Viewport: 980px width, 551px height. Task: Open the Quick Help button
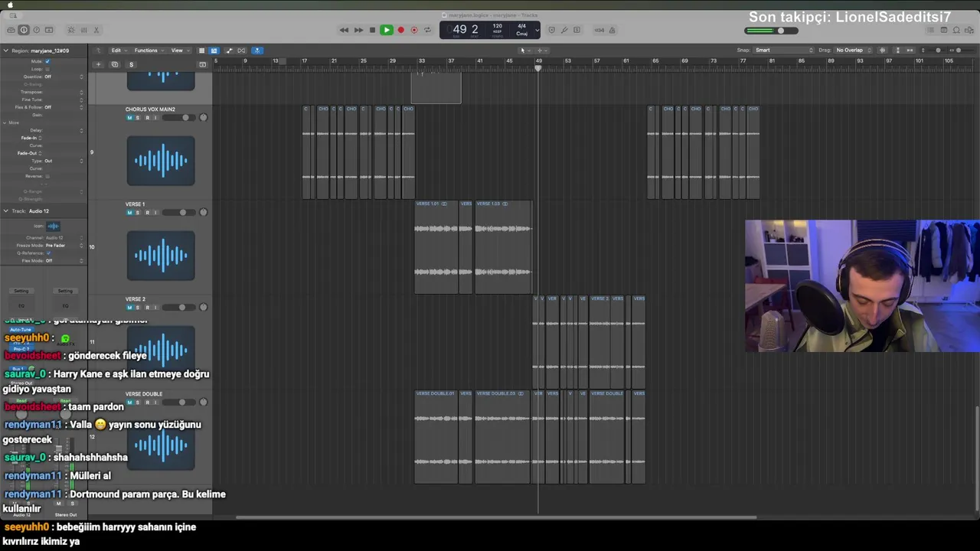tap(36, 30)
